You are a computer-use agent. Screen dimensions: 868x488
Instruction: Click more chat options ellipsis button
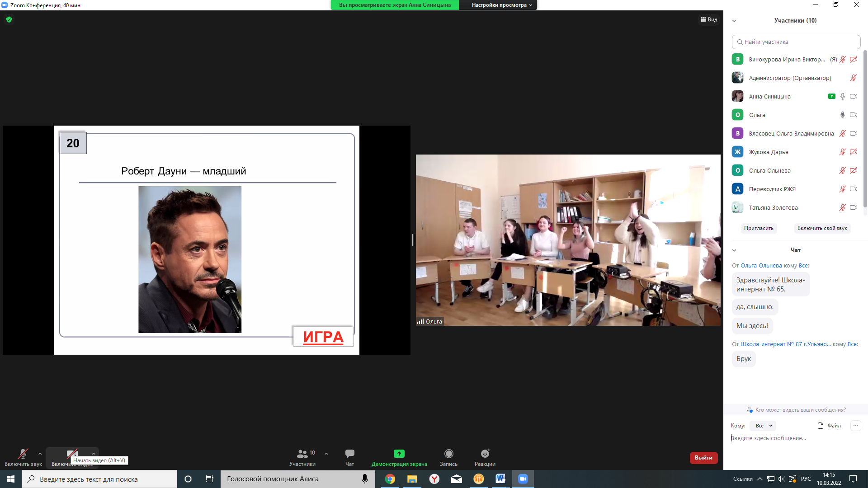click(x=855, y=426)
